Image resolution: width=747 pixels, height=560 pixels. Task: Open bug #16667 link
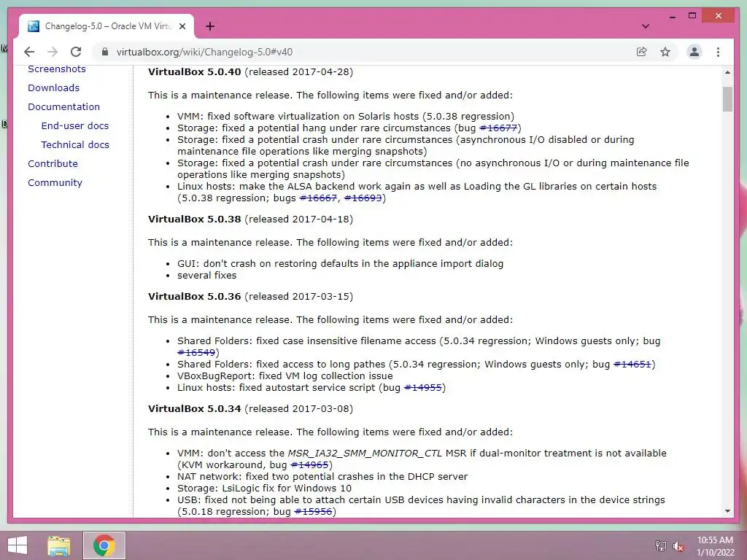318,198
